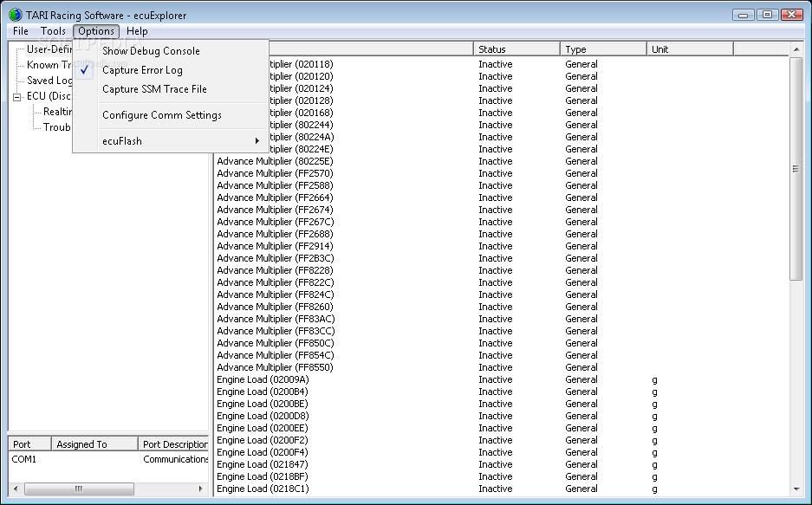Viewport: 812px width, 505px height.
Task: Collapse the ECU tree node
Action: [x=17, y=97]
